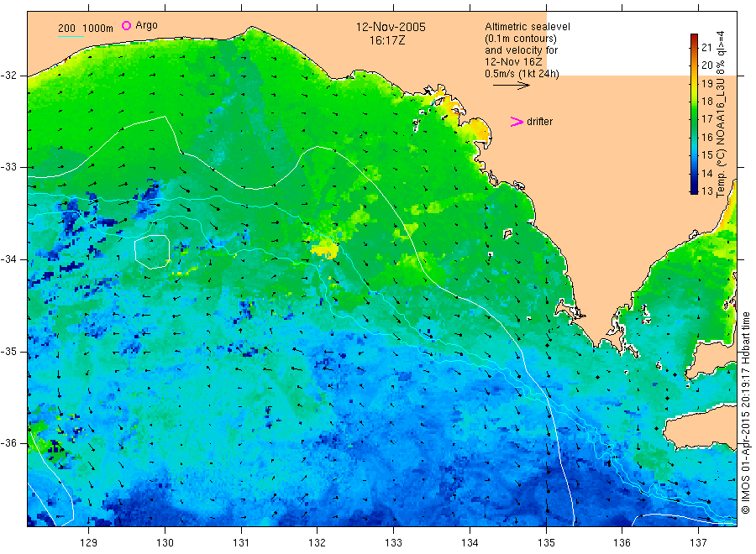Click longitude axis label 132

[318, 543]
